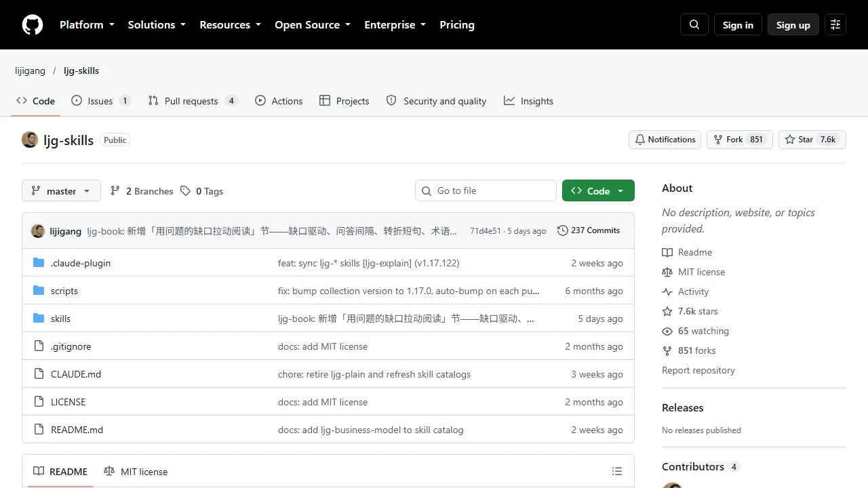
Task: Click in the Go to file field
Action: tap(486, 191)
